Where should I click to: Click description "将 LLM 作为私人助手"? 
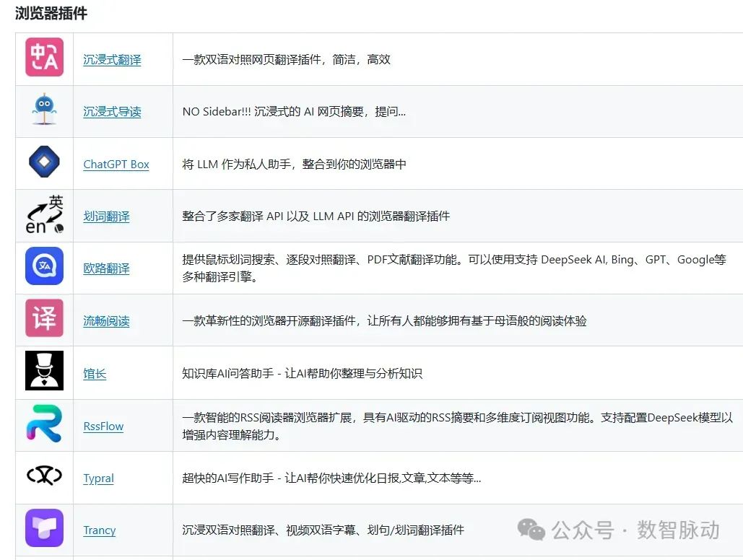[x=295, y=165]
